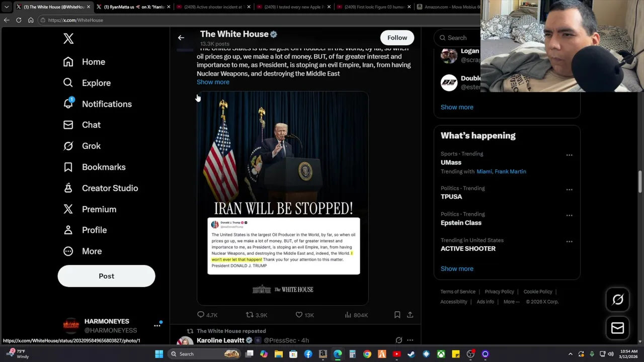Open the Epstein Class trending topic
Image resolution: width=644 pixels, height=362 pixels.
pyautogui.click(x=461, y=223)
